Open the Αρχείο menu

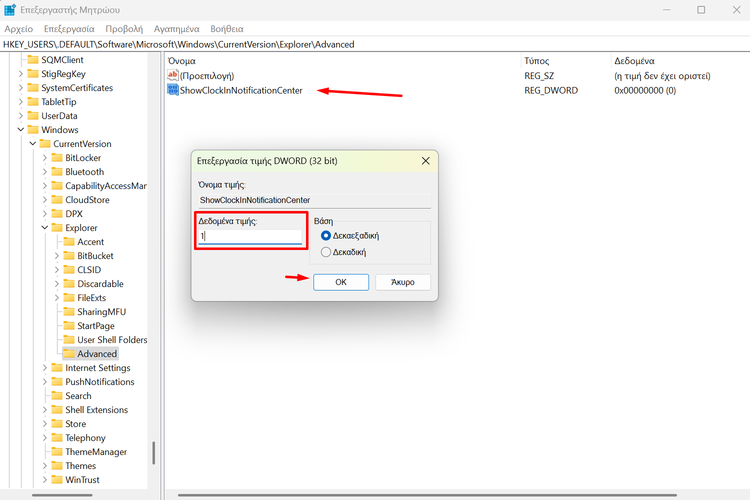click(19, 29)
